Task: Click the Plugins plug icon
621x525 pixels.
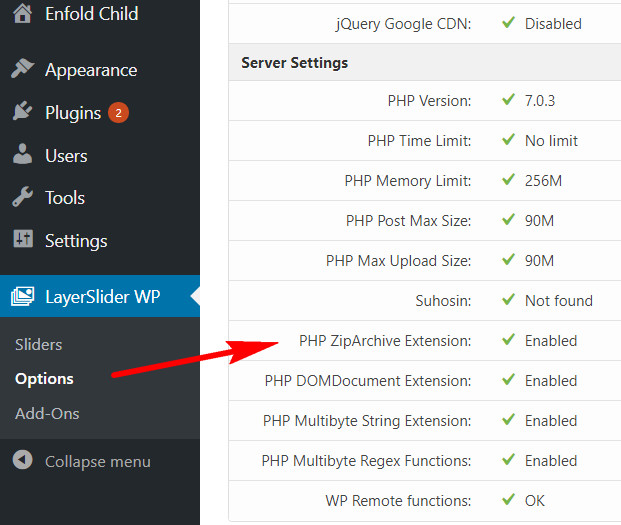Action: tap(22, 113)
